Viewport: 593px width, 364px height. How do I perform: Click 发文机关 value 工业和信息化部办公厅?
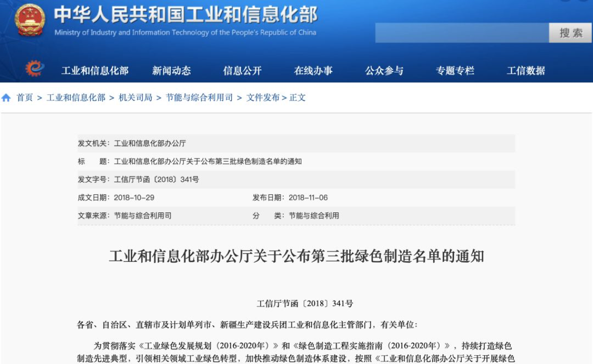pos(150,143)
